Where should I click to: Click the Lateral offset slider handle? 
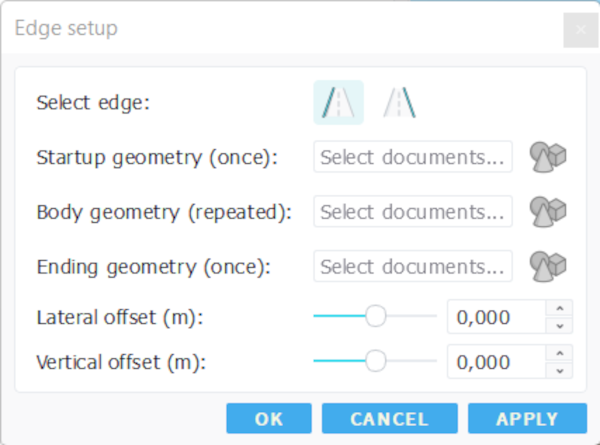pos(376,316)
